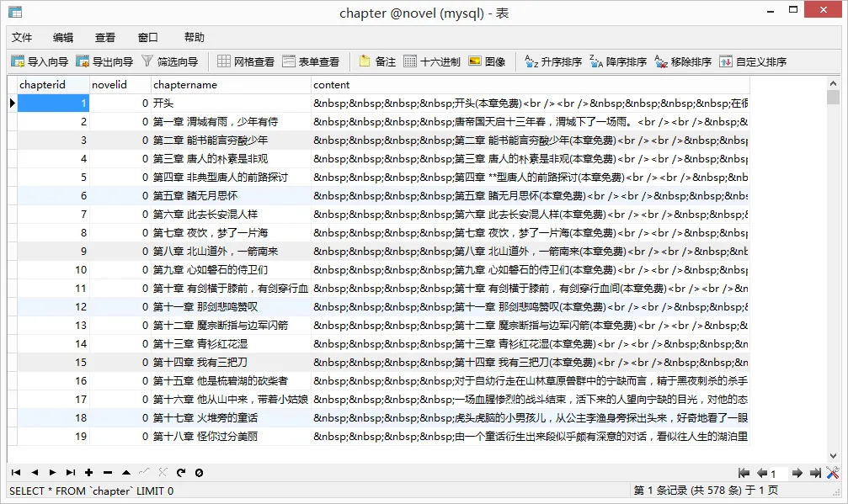Select cell 第五章 睹无月思怀

(x=231, y=195)
